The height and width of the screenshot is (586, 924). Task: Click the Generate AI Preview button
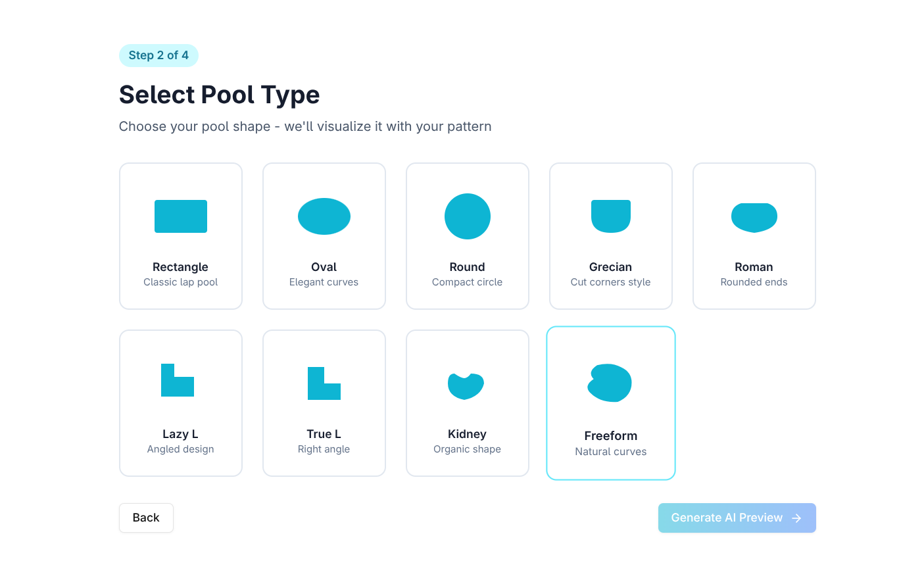click(x=737, y=518)
